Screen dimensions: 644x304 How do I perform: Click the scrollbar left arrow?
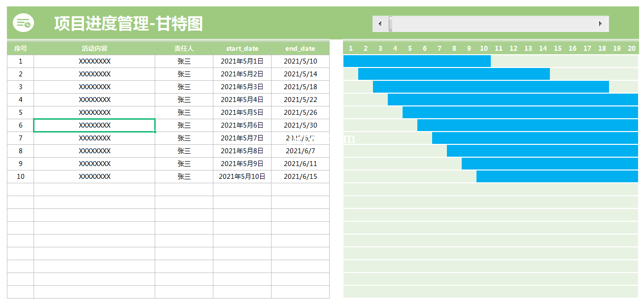[x=380, y=24]
